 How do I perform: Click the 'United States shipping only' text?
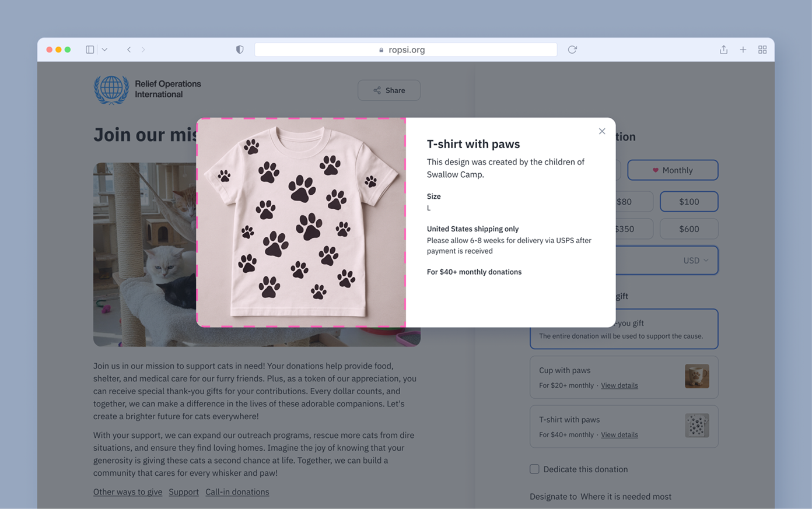(473, 229)
